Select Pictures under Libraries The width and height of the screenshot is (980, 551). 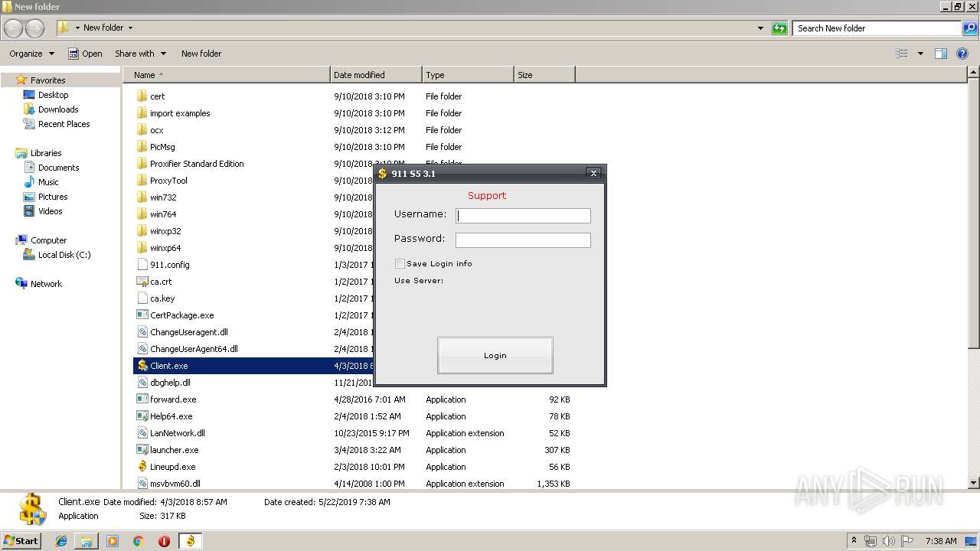53,197
